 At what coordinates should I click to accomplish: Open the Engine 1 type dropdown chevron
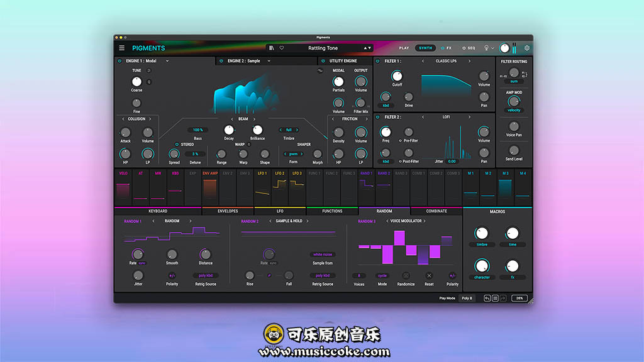tap(167, 61)
